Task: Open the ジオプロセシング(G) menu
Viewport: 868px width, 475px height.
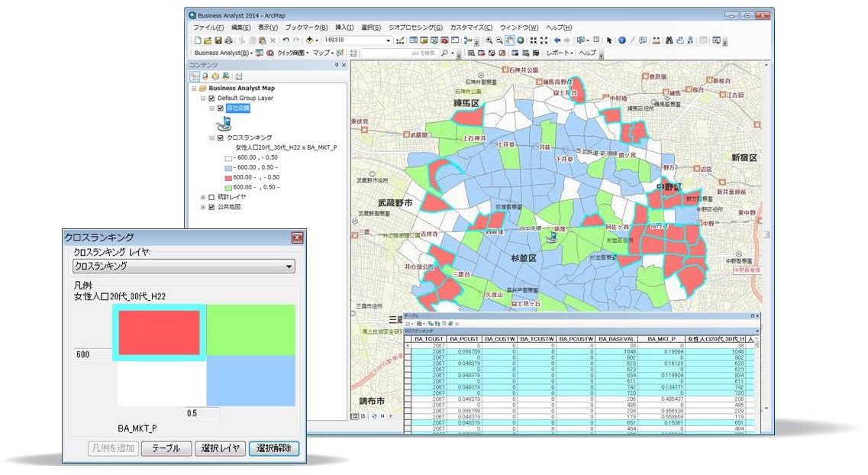Action: tap(415, 27)
